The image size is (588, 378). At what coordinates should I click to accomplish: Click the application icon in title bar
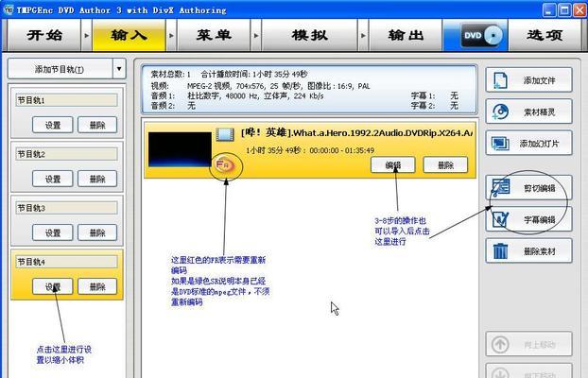[9, 9]
